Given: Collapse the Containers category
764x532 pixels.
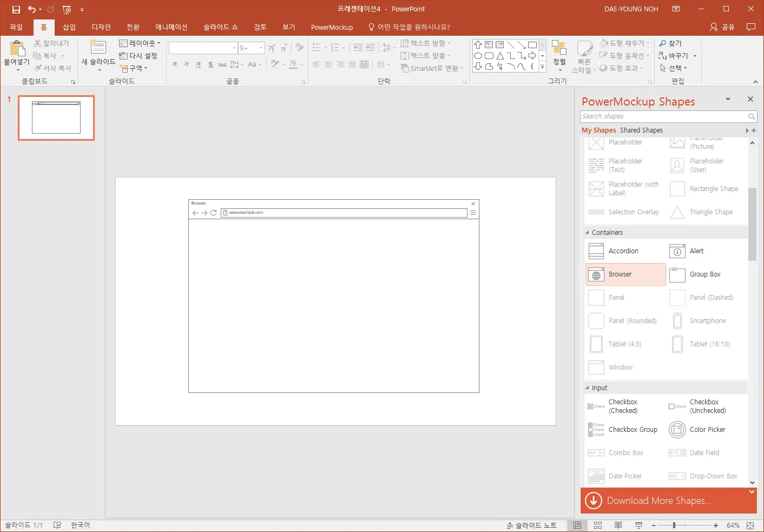Looking at the screenshot, I should pos(588,233).
